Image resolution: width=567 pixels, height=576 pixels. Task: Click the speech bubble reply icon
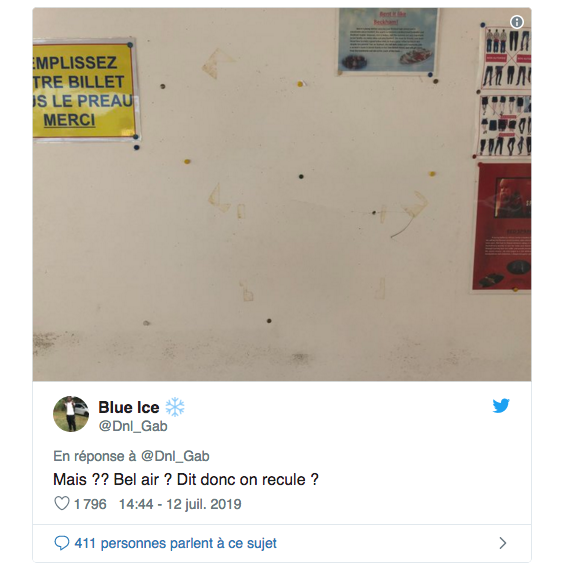(61, 543)
